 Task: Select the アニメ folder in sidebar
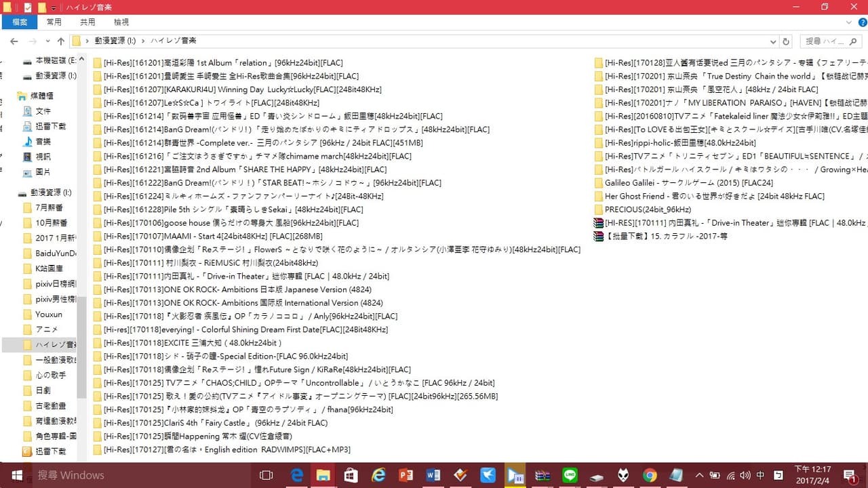[x=41, y=329]
